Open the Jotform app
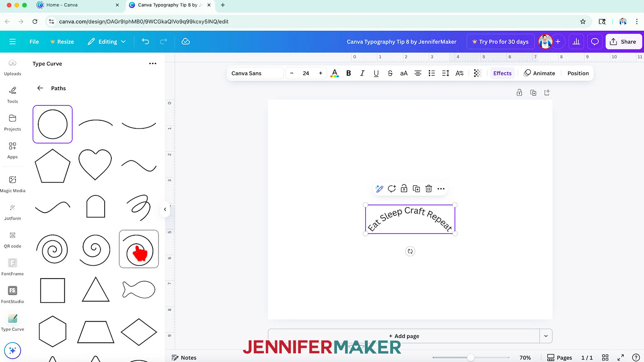This screenshot has width=644, height=362. point(12,212)
